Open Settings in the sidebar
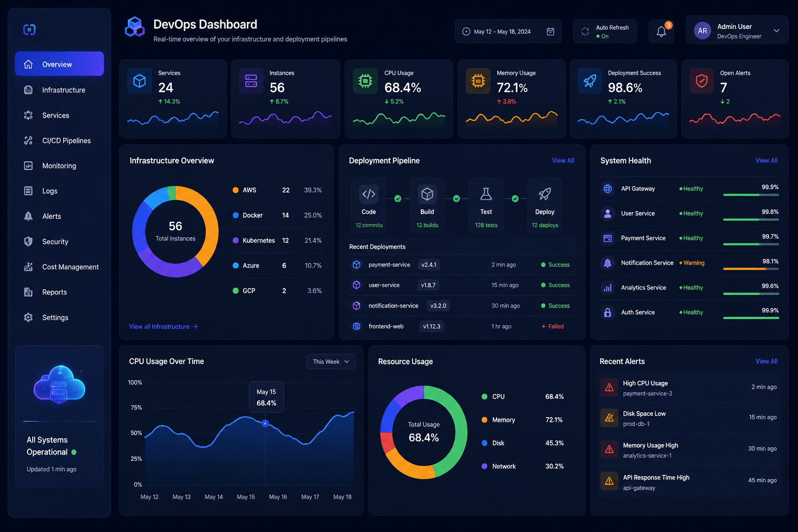 pos(59,317)
